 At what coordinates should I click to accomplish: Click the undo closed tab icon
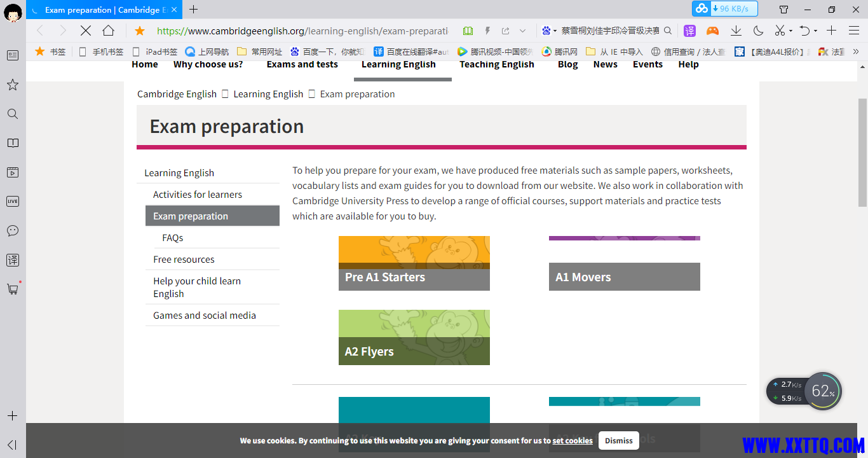tap(804, 31)
